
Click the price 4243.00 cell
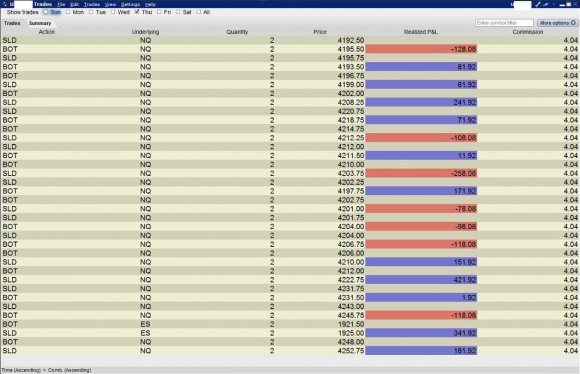(351, 307)
